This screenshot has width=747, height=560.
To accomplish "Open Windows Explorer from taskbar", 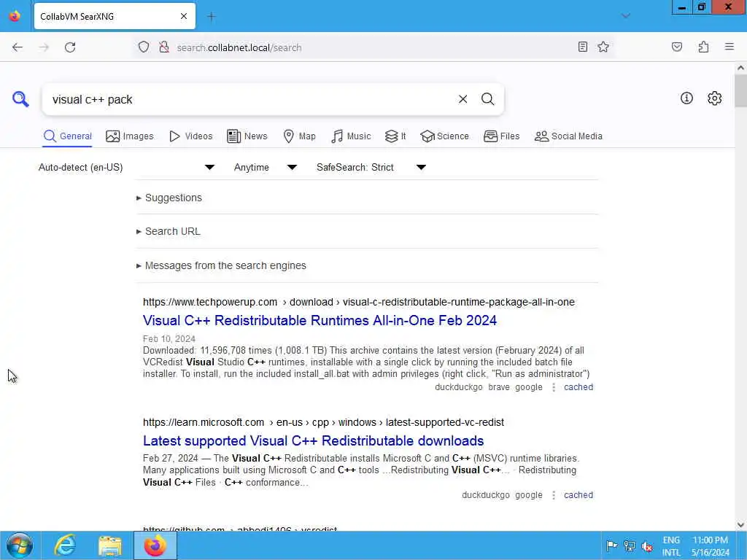I will [110, 545].
